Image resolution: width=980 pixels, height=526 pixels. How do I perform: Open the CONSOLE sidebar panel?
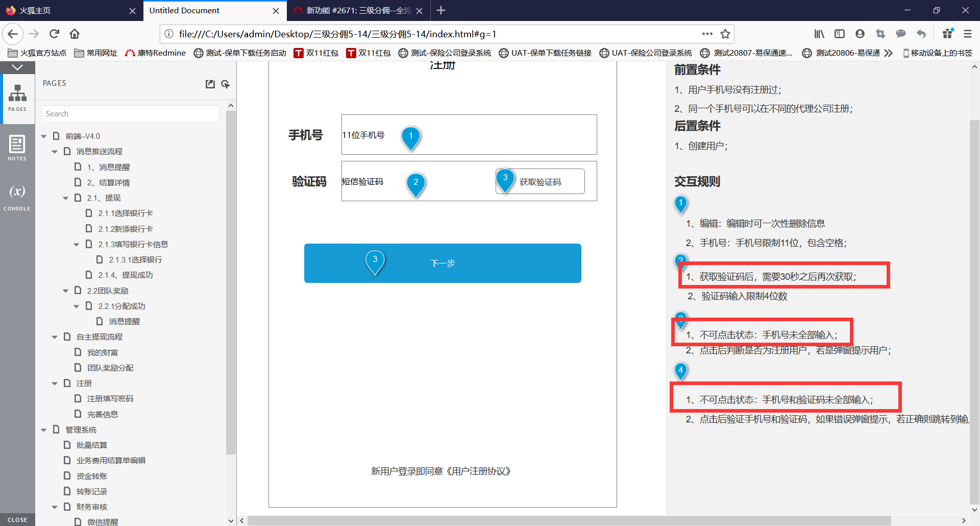17,197
